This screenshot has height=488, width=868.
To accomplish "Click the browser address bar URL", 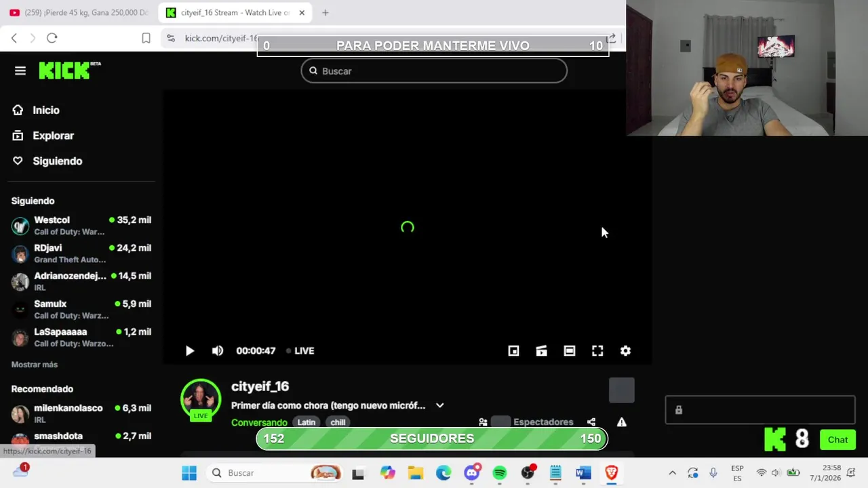I will click(221, 38).
